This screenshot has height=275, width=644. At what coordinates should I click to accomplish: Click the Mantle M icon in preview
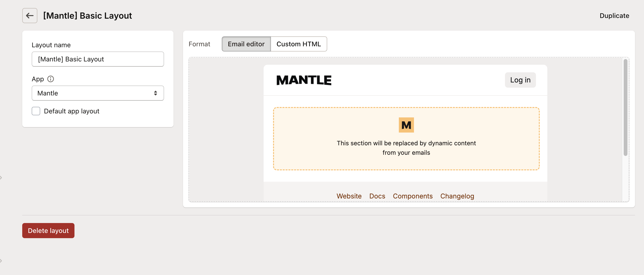[x=406, y=125]
